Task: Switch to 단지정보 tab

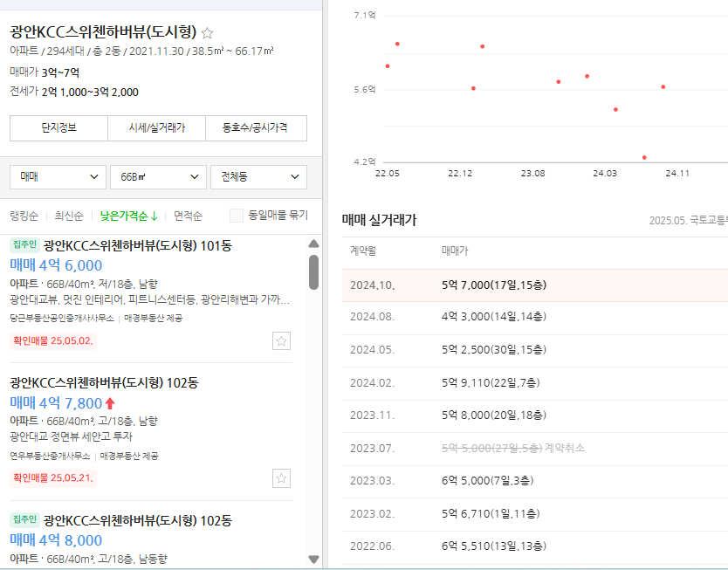Action: [x=59, y=127]
